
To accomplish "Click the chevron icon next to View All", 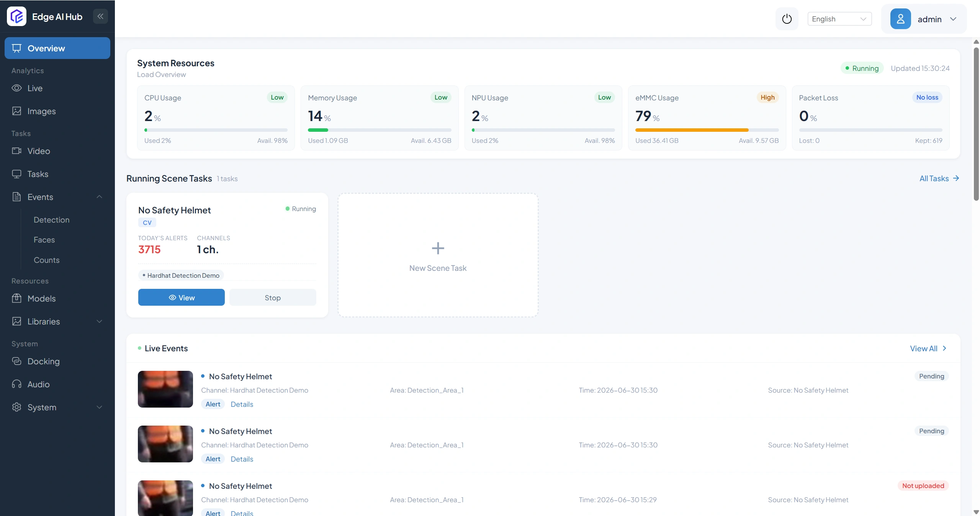I will pos(944,348).
